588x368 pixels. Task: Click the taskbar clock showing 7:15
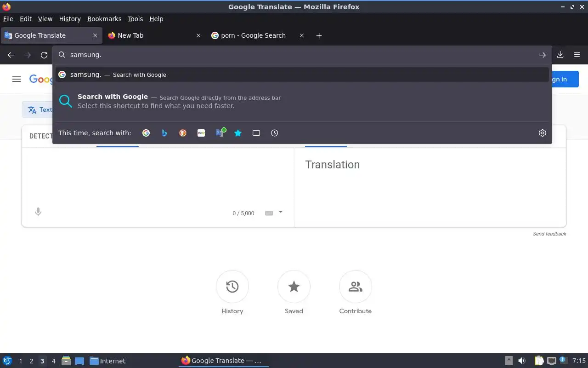click(579, 361)
